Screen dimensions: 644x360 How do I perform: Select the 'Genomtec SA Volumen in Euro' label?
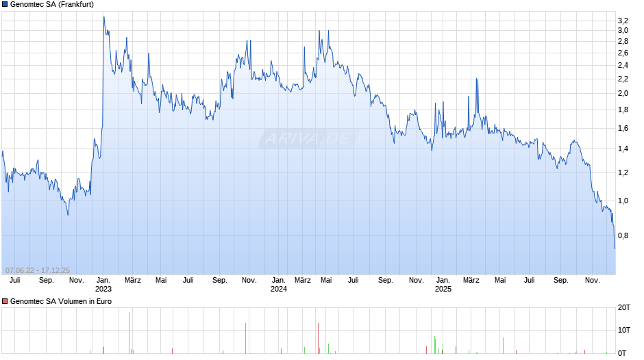tap(61, 301)
